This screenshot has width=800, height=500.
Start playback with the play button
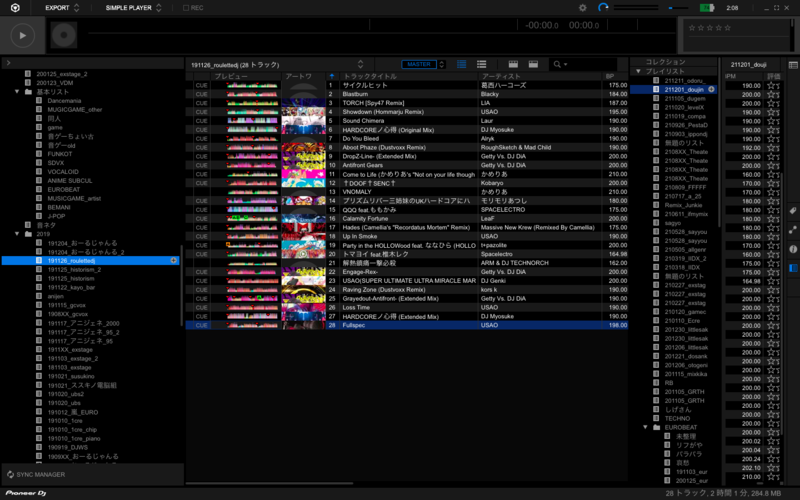(22, 35)
